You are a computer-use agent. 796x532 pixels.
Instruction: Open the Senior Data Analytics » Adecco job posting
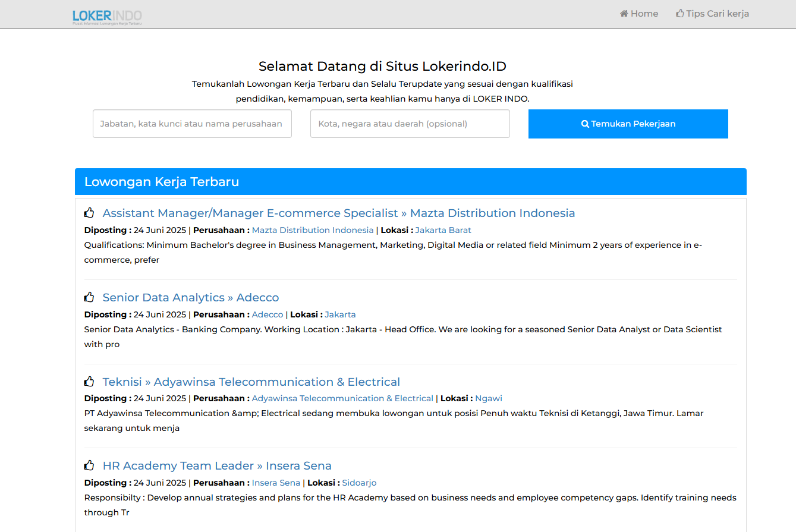(x=190, y=297)
